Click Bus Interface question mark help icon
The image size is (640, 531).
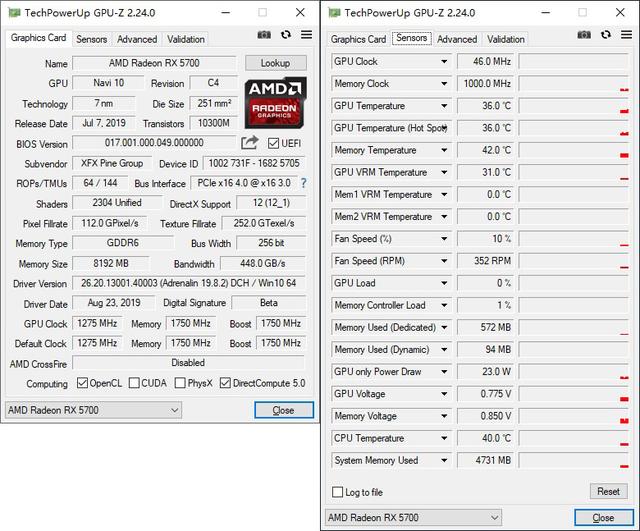click(303, 183)
